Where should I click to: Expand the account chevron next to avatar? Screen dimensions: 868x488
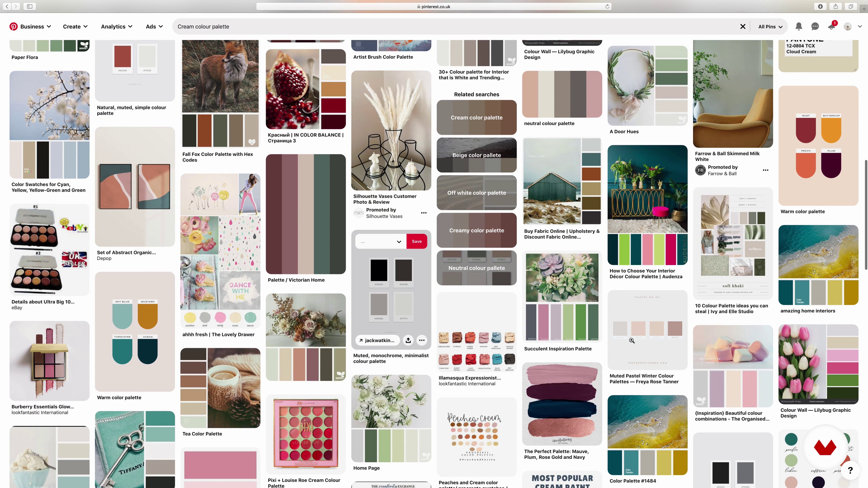click(x=860, y=26)
